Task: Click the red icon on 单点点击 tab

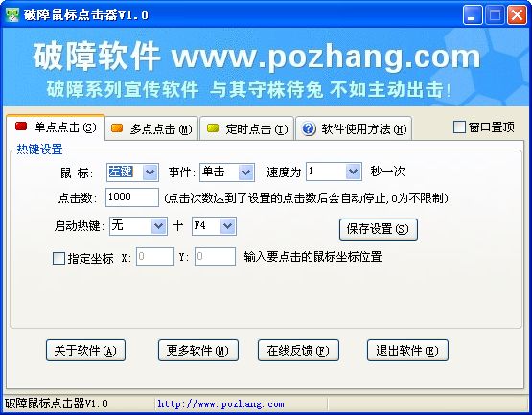Action: (x=21, y=127)
